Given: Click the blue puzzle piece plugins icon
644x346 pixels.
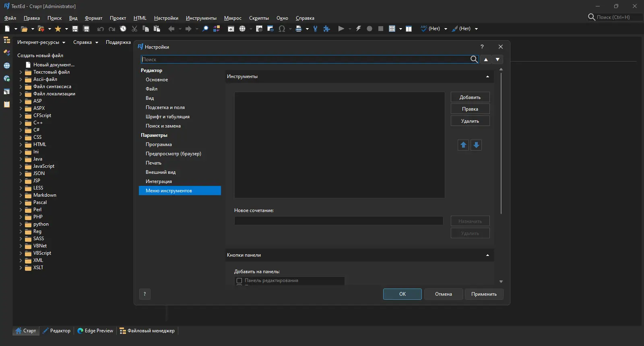Looking at the screenshot, I should [x=327, y=29].
